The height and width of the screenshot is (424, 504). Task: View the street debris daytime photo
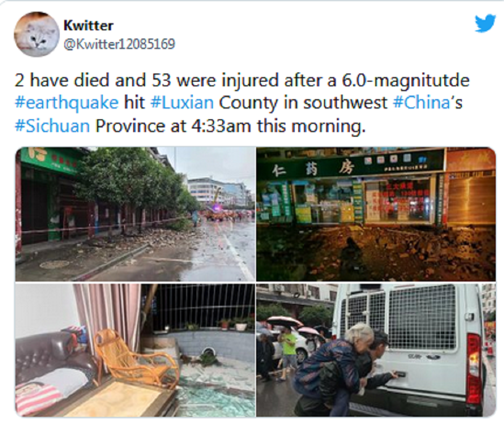point(135,214)
